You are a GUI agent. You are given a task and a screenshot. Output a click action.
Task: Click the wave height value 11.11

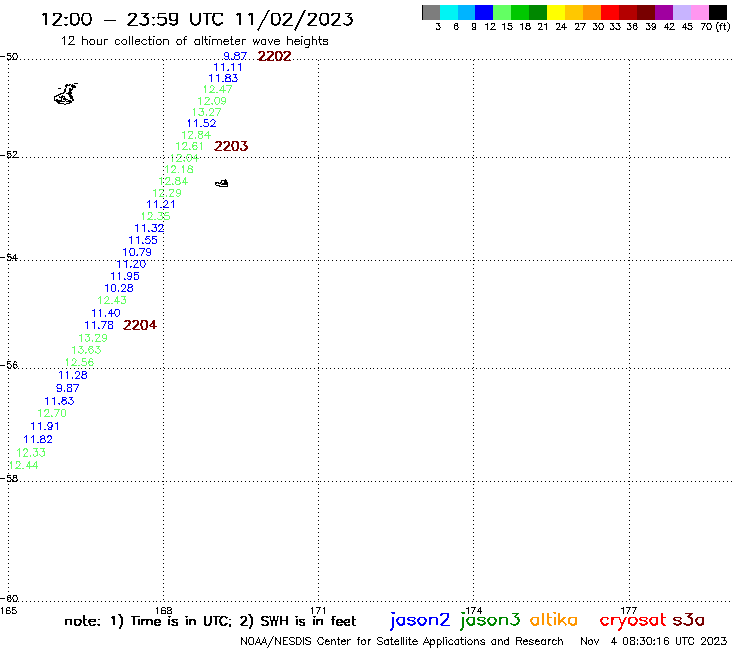(227, 67)
